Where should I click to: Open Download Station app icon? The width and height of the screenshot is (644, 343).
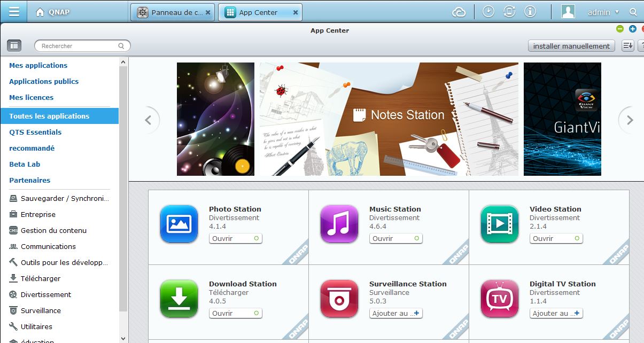click(x=179, y=299)
